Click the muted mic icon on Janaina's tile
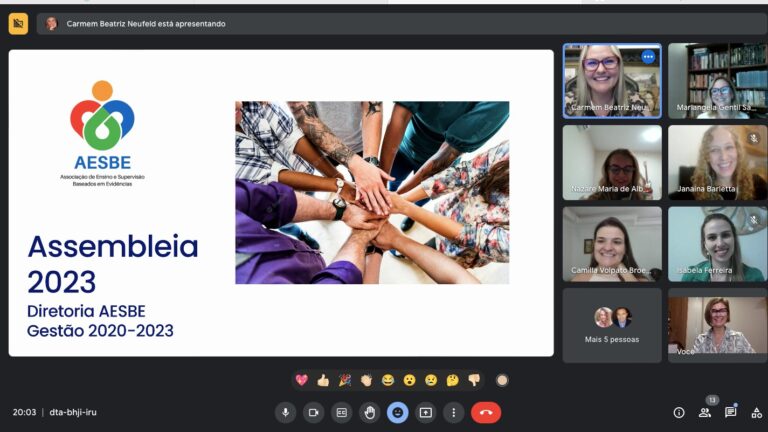 (753, 139)
